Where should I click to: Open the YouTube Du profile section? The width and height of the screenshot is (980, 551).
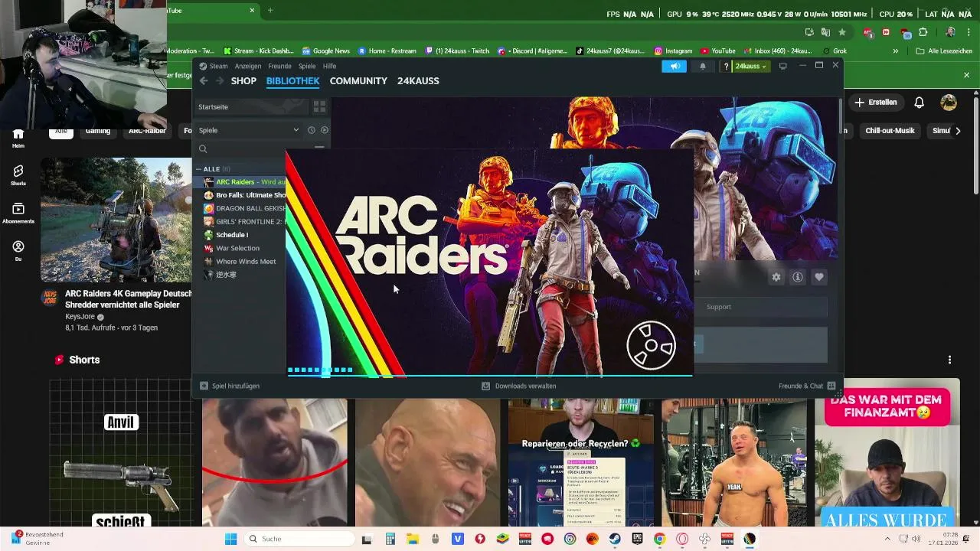[18, 250]
